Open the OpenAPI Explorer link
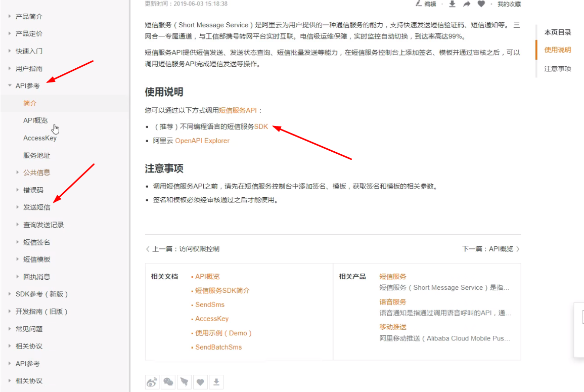The height and width of the screenshot is (392, 584). click(x=202, y=141)
